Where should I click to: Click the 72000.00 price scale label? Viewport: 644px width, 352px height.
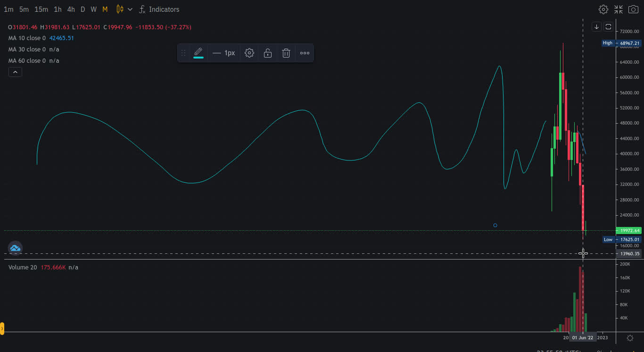[629, 32]
